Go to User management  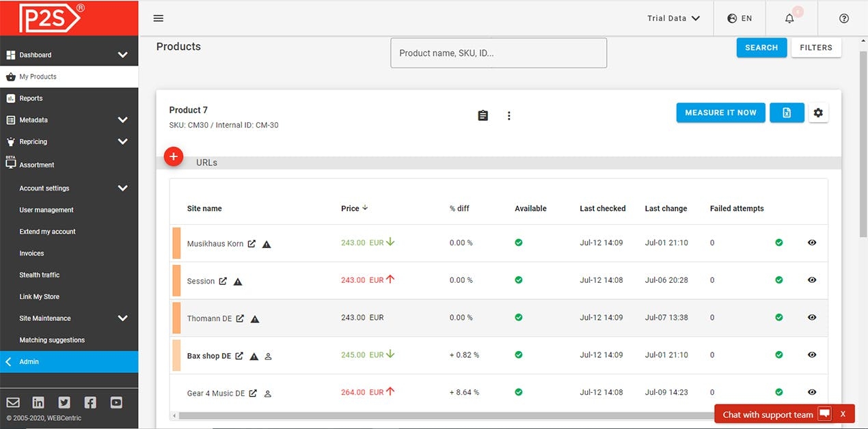pyautogui.click(x=46, y=210)
